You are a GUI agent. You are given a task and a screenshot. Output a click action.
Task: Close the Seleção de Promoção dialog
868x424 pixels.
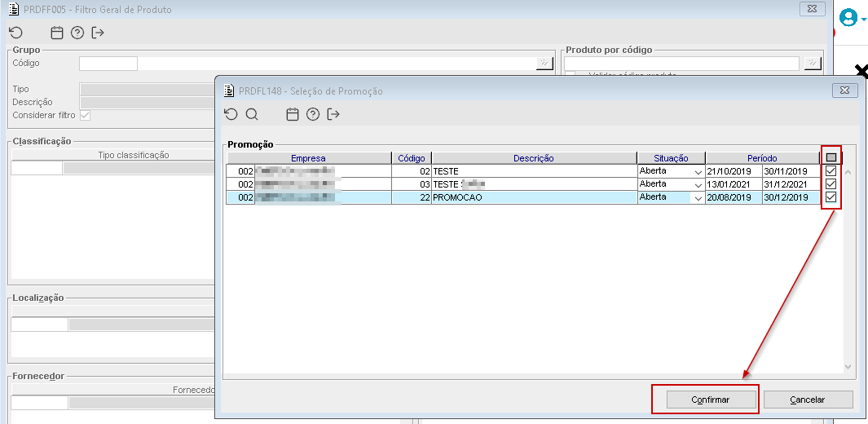pos(844,91)
